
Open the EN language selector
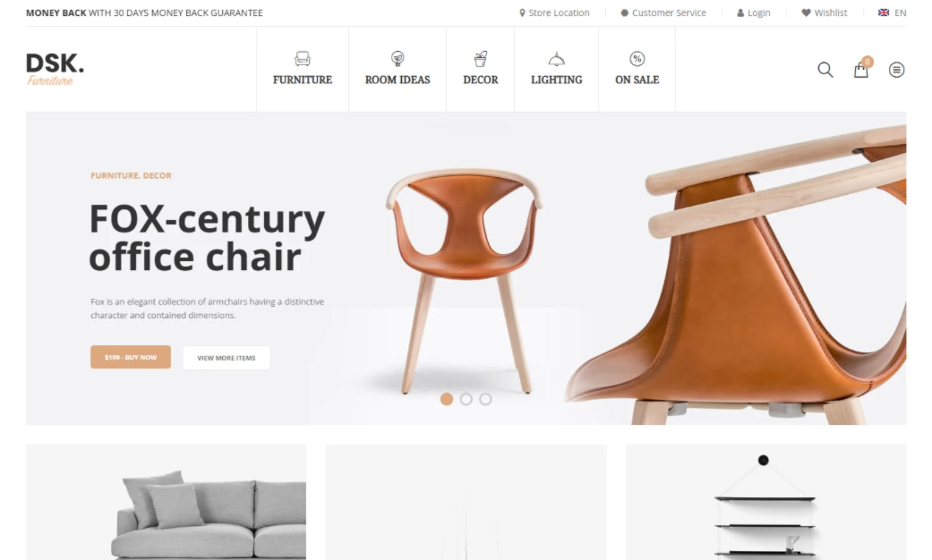tap(892, 12)
